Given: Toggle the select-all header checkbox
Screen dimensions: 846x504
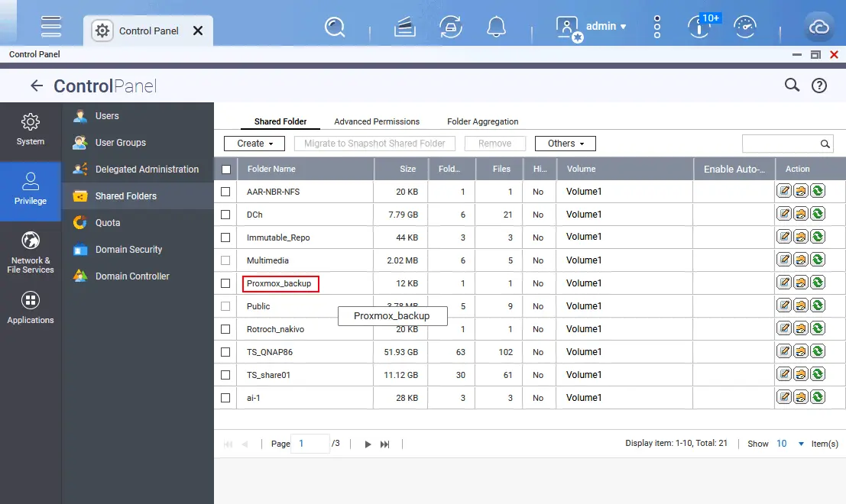Looking at the screenshot, I should point(226,170).
